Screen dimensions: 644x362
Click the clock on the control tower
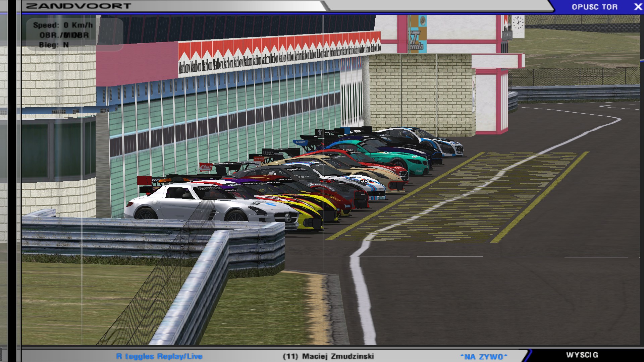518,23
